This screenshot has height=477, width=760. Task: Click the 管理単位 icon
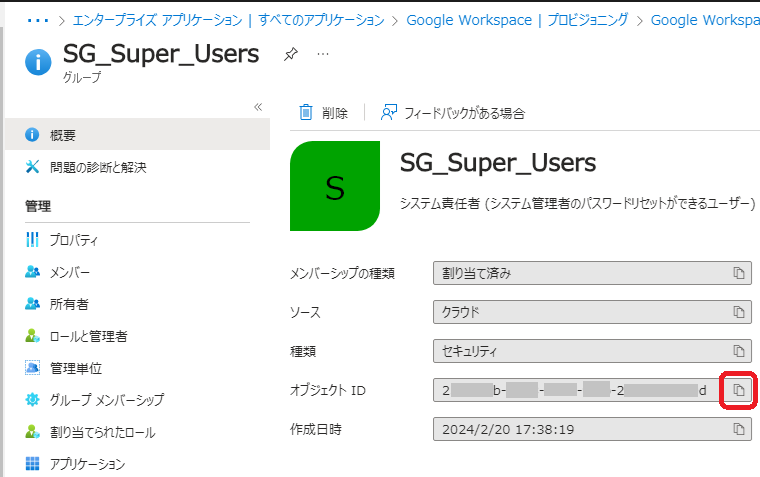point(32,368)
